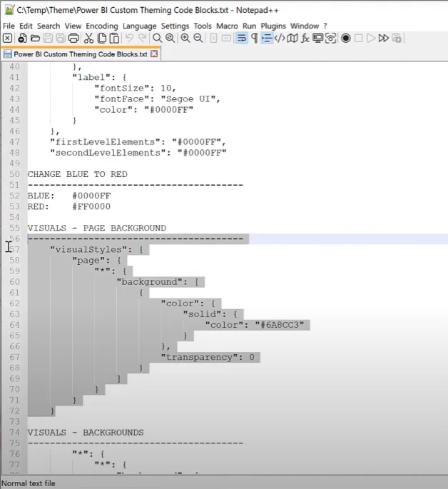Click the Save Recorded Macro icon
This screenshot has width=448, height=489.
tap(397, 39)
